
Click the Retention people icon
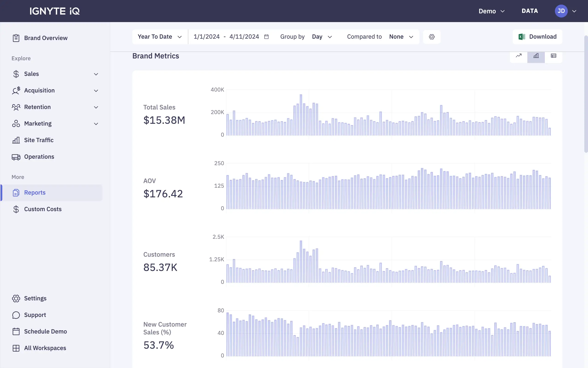click(x=16, y=107)
